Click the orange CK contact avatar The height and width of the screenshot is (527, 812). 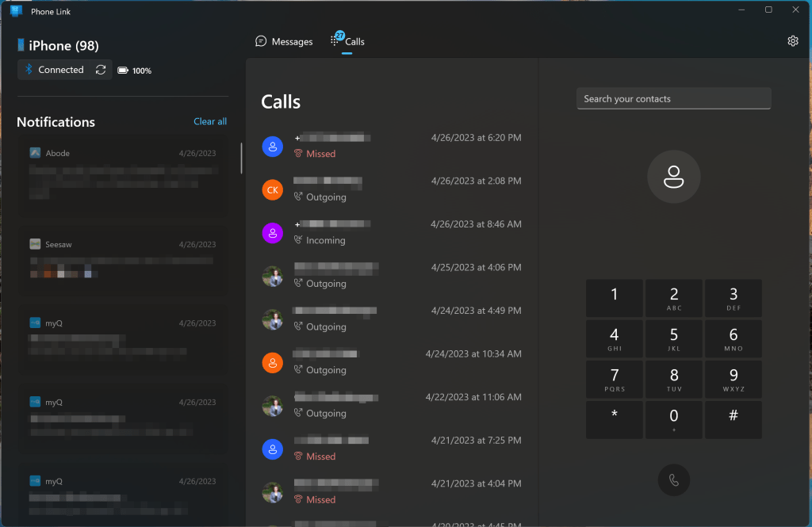pyautogui.click(x=272, y=189)
